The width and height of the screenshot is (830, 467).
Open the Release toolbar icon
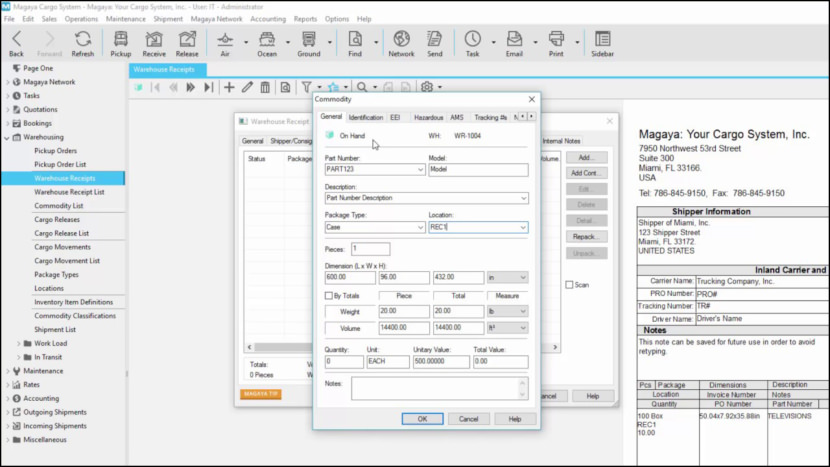[x=187, y=39]
